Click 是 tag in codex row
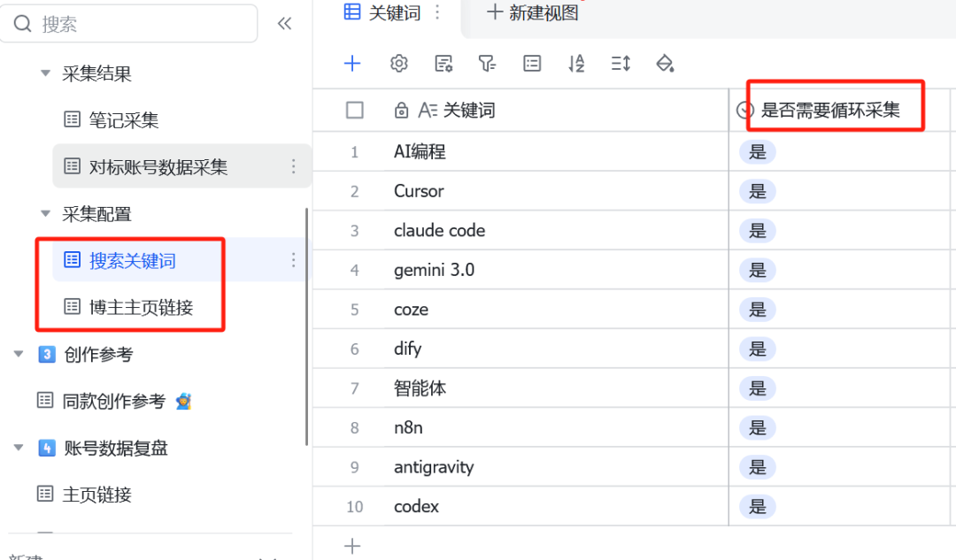Screen dimensions: 956x560 tap(757, 506)
